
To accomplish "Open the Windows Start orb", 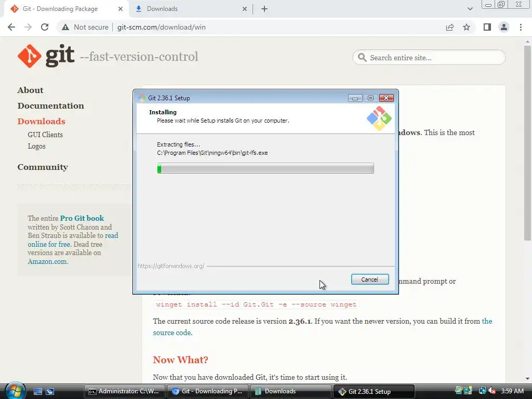I will tap(15, 391).
